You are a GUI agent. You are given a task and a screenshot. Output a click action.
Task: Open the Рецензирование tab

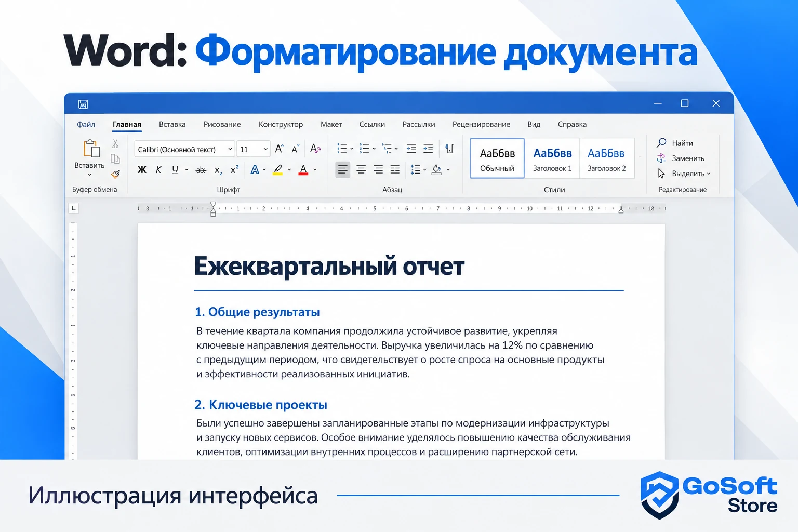[x=481, y=124]
